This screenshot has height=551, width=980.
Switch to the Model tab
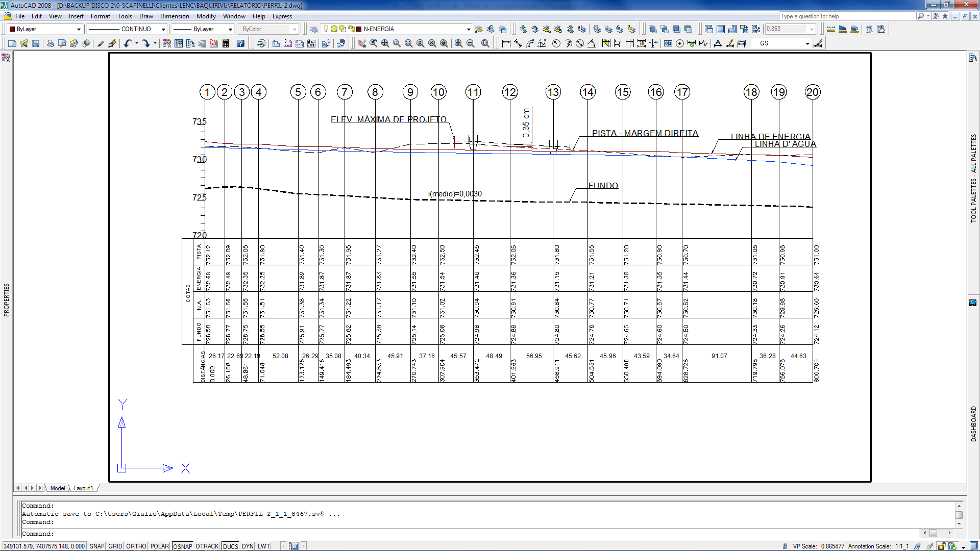pyautogui.click(x=58, y=488)
